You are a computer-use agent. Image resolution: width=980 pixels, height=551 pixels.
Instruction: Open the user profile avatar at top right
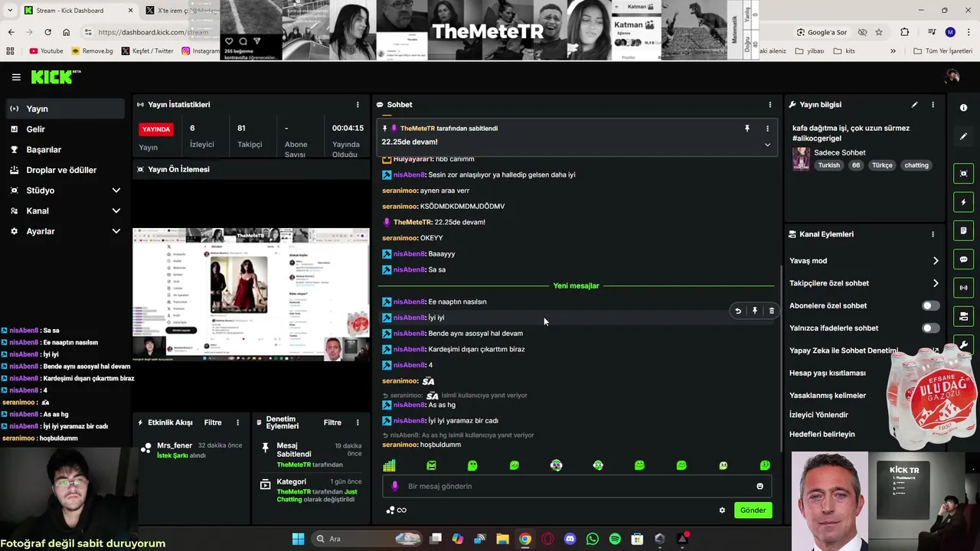(952, 77)
